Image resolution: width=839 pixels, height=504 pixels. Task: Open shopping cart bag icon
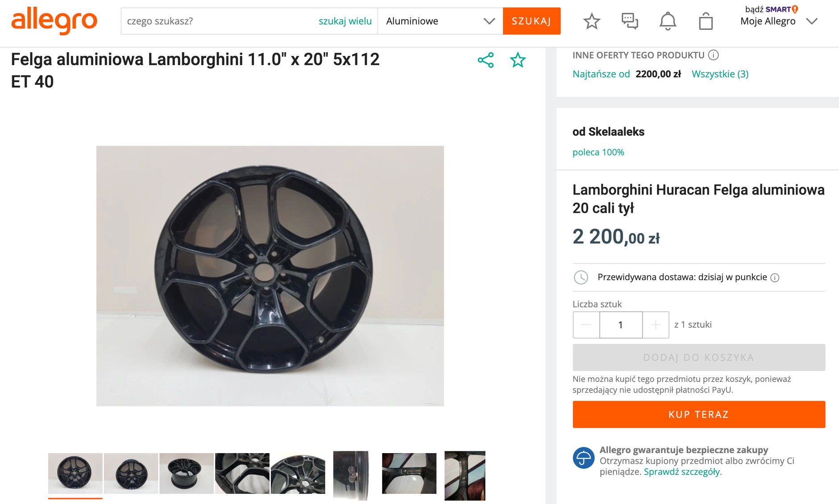click(x=706, y=21)
